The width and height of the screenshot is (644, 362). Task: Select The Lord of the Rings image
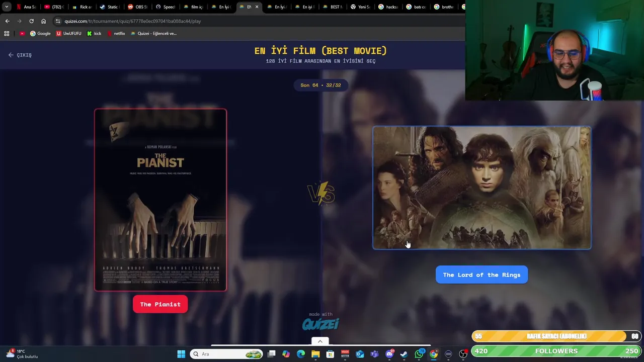click(x=482, y=188)
